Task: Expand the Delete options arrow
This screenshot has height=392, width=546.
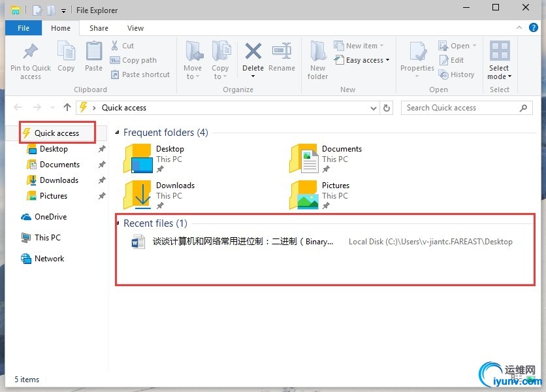Action: pyautogui.click(x=253, y=76)
